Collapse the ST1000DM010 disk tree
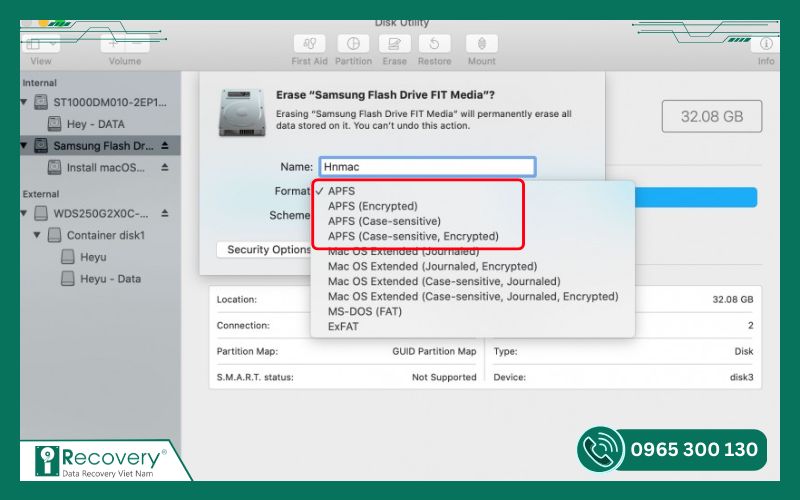The height and width of the screenshot is (500, 800). tap(24, 102)
